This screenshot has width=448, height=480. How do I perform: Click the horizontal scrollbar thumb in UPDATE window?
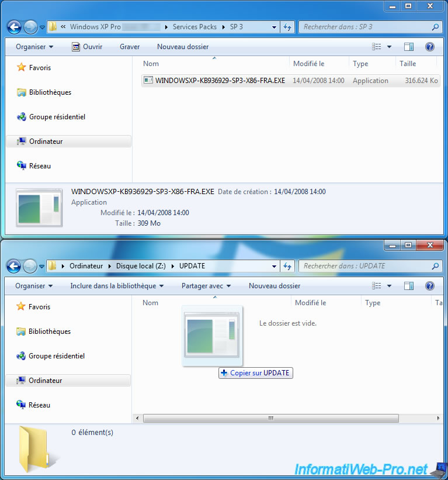pos(271,418)
